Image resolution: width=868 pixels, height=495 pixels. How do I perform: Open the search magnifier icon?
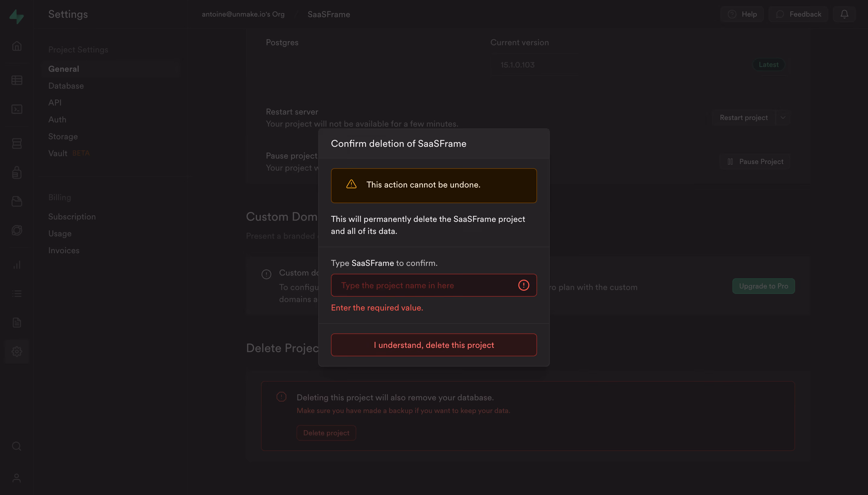(x=17, y=446)
